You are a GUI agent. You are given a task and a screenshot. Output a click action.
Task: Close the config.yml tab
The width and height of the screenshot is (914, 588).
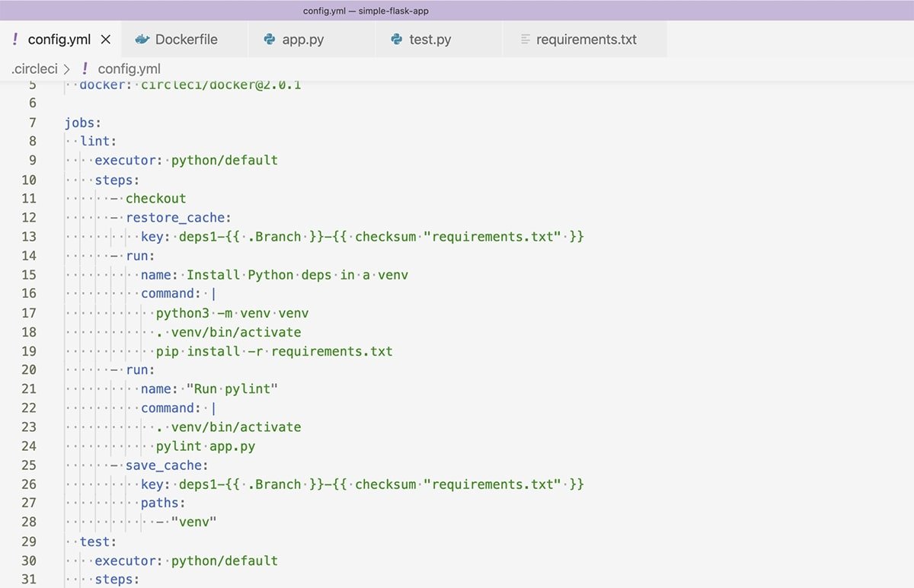pos(106,40)
